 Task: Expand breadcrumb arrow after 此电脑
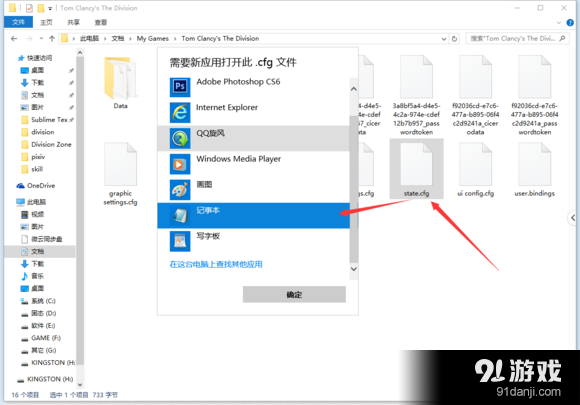(105, 38)
